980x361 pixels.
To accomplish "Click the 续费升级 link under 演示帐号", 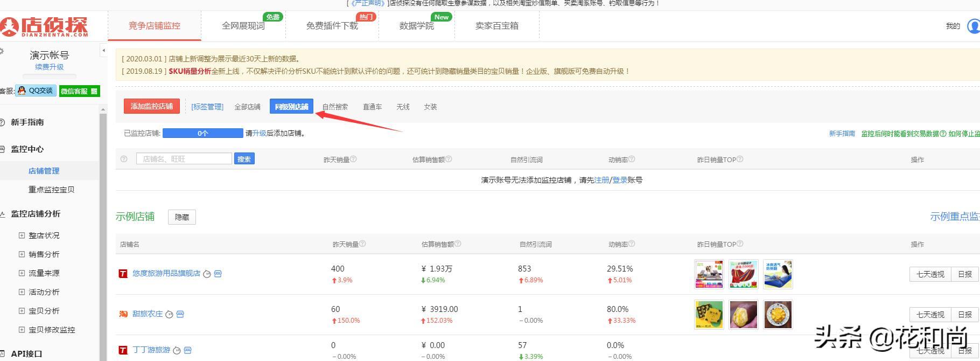I will (x=50, y=67).
